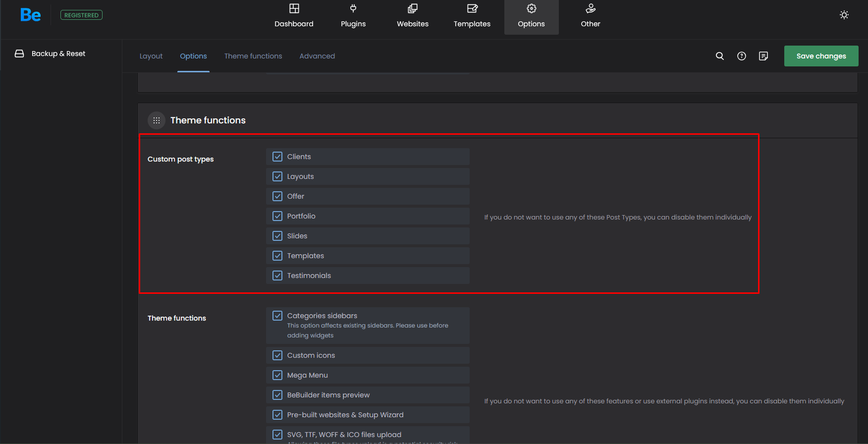
Task: Disable the Portfolio post type checkbox
Action: tap(277, 216)
